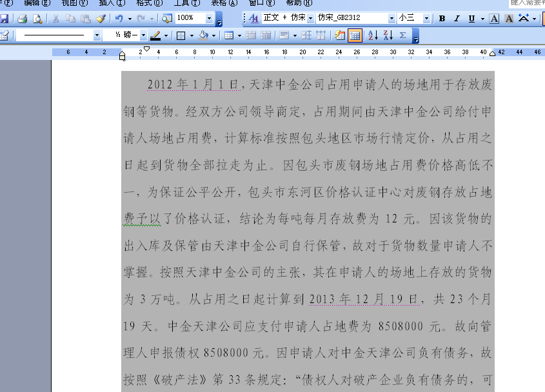Click the date text 2012年1月1日

[193, 84]
